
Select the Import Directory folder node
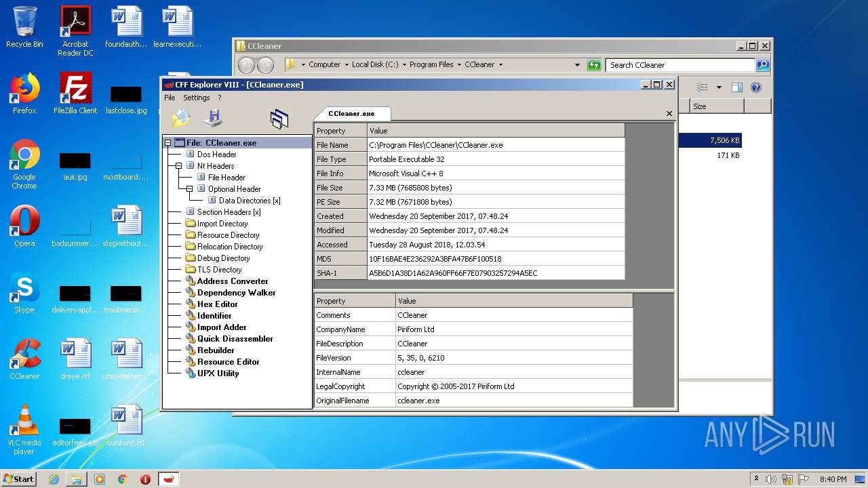pyautogui.click(x=222, y=224)
